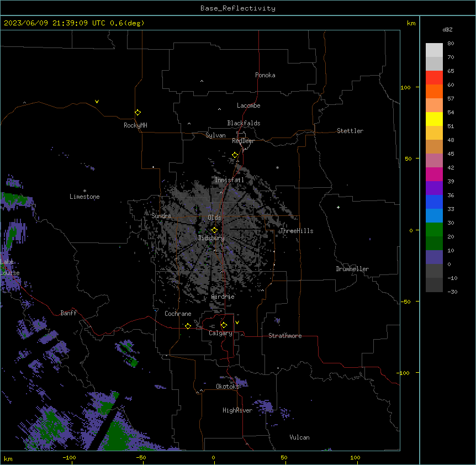Select the Calgary label

point(220,333)
